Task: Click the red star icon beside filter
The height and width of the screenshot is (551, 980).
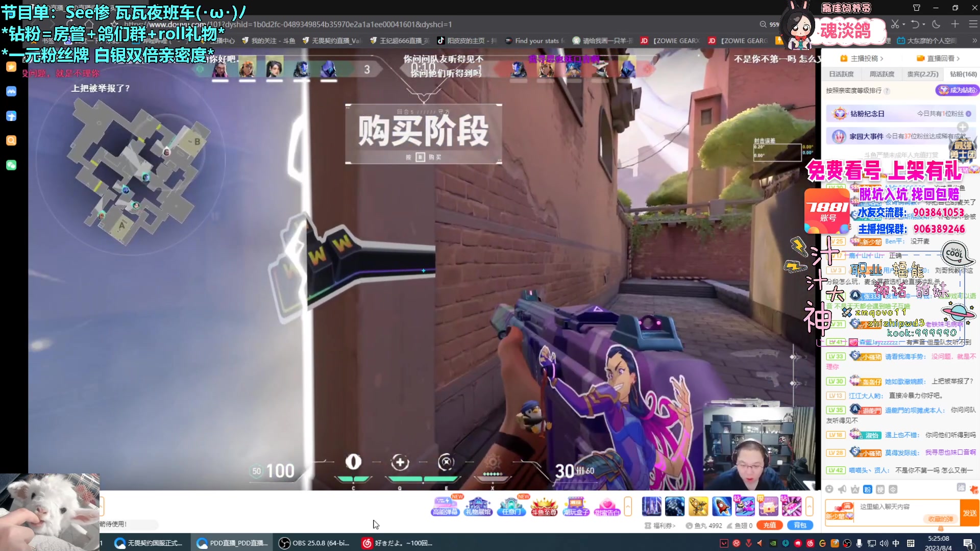Action: tap(974, 489)
